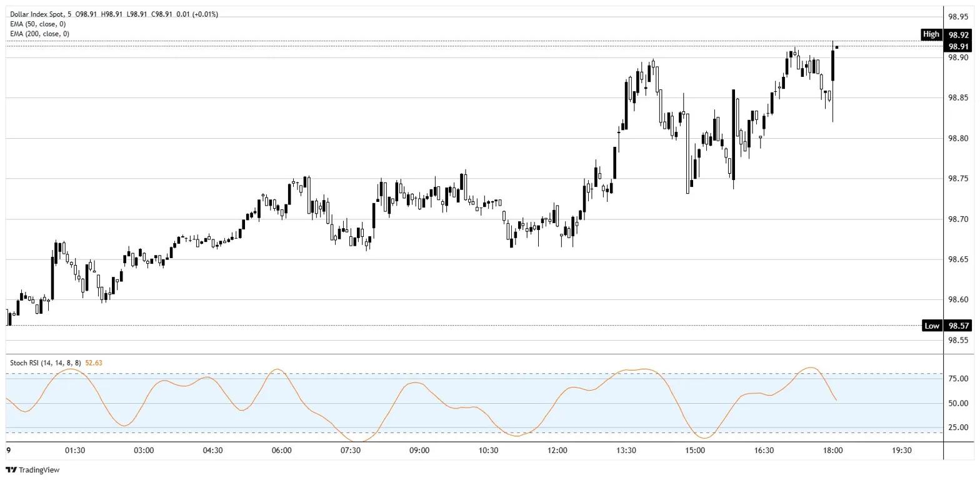The image size is (980, 480).
Task: Click the Dollar Index Spot symbol title
Action: (x=35, y=14)
